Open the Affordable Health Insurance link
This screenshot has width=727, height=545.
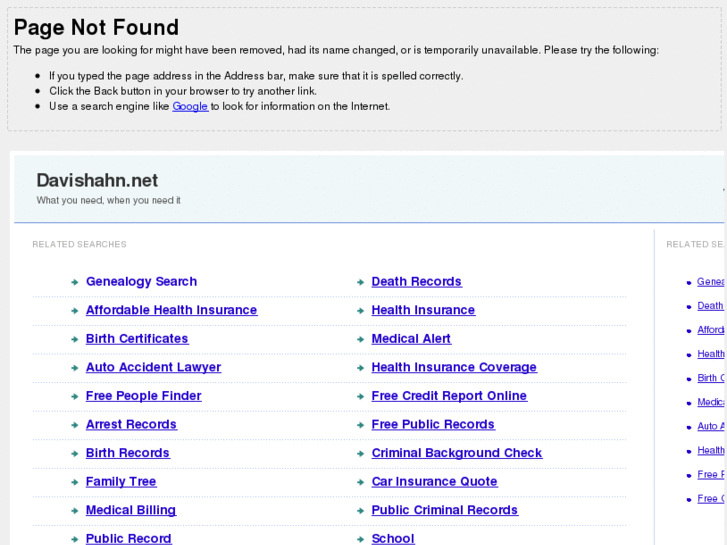pyautogui.click(x=171, y=310)
